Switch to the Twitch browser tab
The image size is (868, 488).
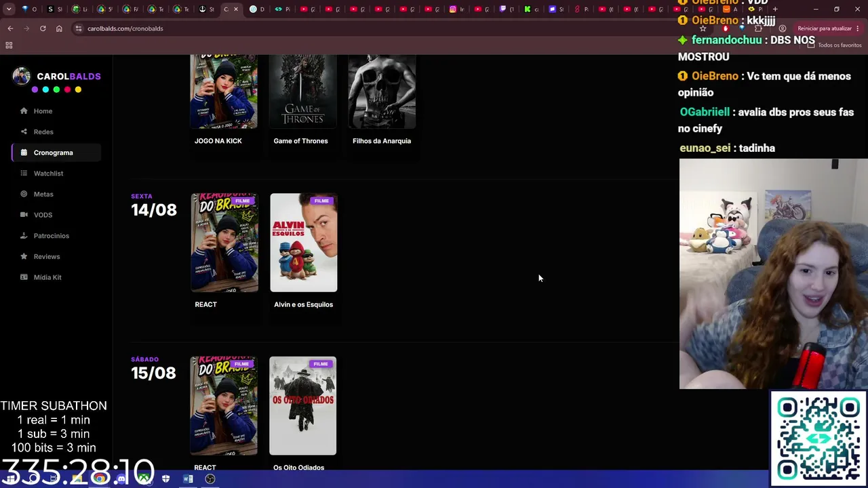(x=507, y=9)
